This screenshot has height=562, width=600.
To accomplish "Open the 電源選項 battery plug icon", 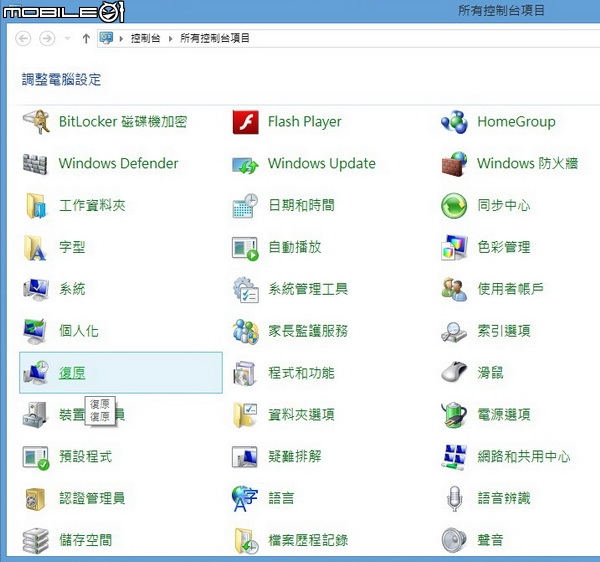I will coord(454,415).
